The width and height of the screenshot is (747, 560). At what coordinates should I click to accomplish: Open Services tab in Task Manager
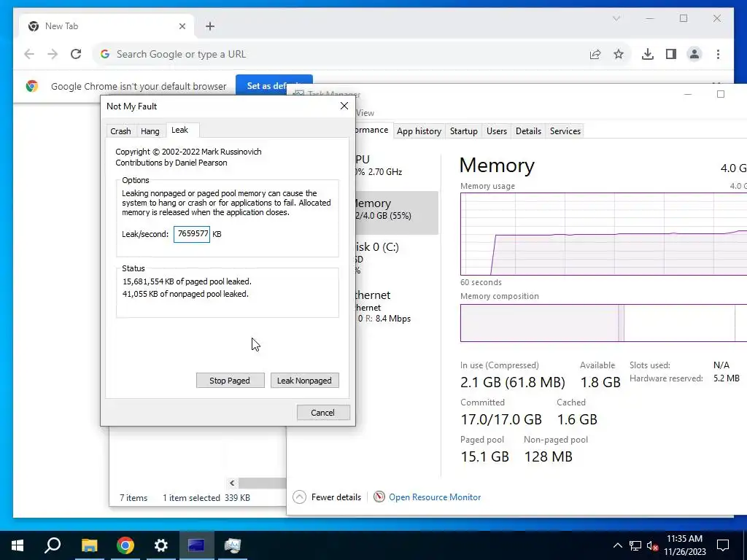(x=565, y=131)
